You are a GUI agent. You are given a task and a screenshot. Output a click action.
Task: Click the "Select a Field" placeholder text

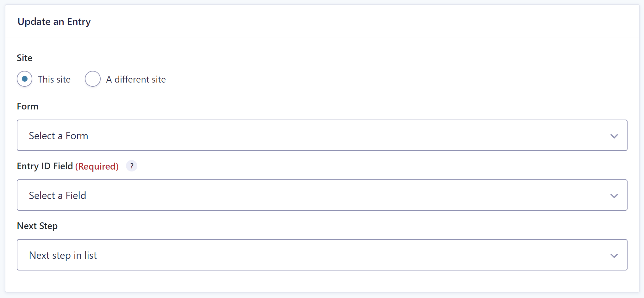pyautogui.click(x=58, y=196)
